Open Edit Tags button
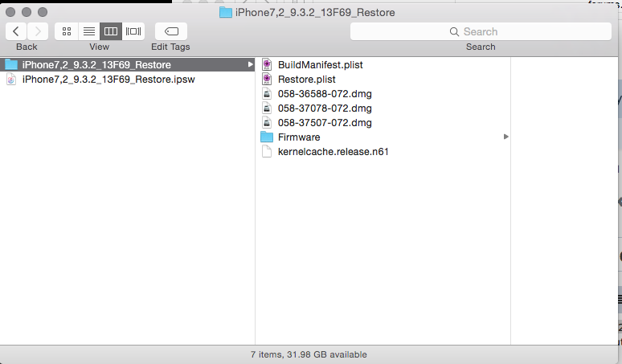622x364 pixels. point(171,31)
